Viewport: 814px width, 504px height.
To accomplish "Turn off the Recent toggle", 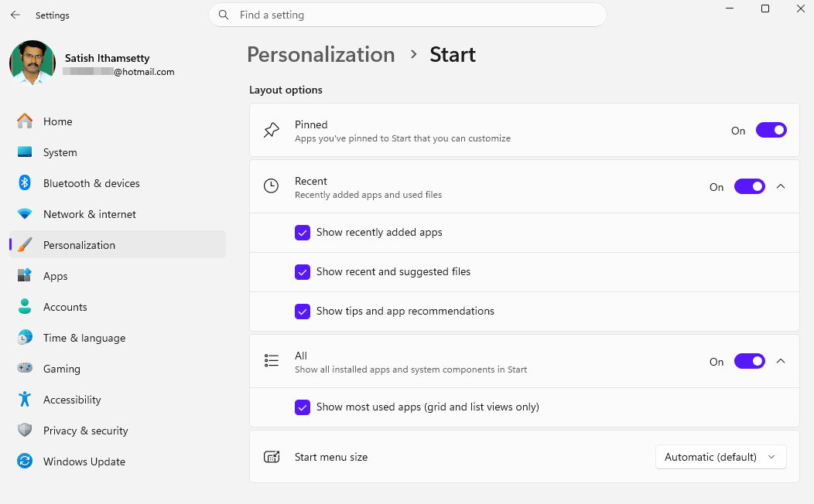I will coord(749,186).
